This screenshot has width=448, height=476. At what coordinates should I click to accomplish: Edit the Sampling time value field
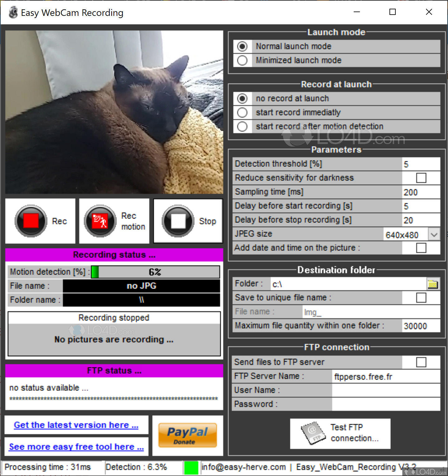point(421,192)
